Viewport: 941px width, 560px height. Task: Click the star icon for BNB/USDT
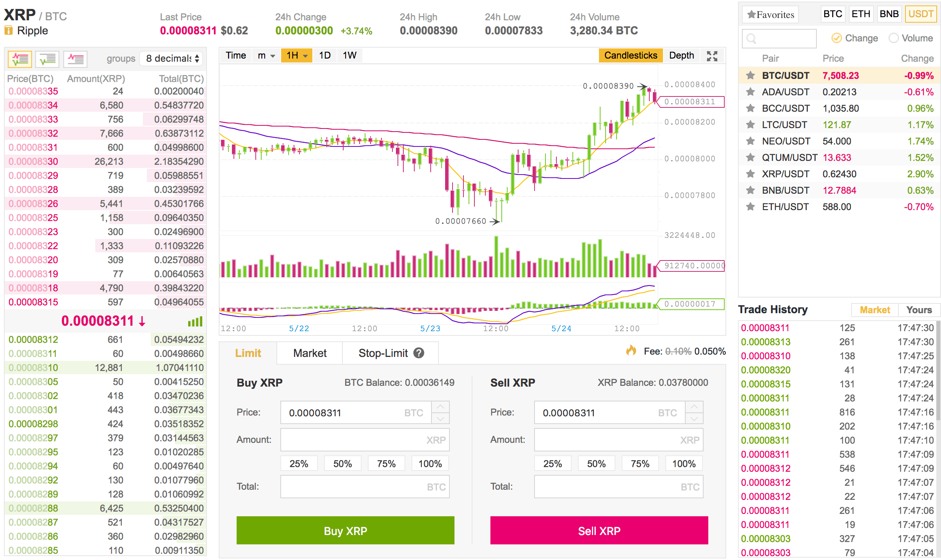tap(750, 190)
